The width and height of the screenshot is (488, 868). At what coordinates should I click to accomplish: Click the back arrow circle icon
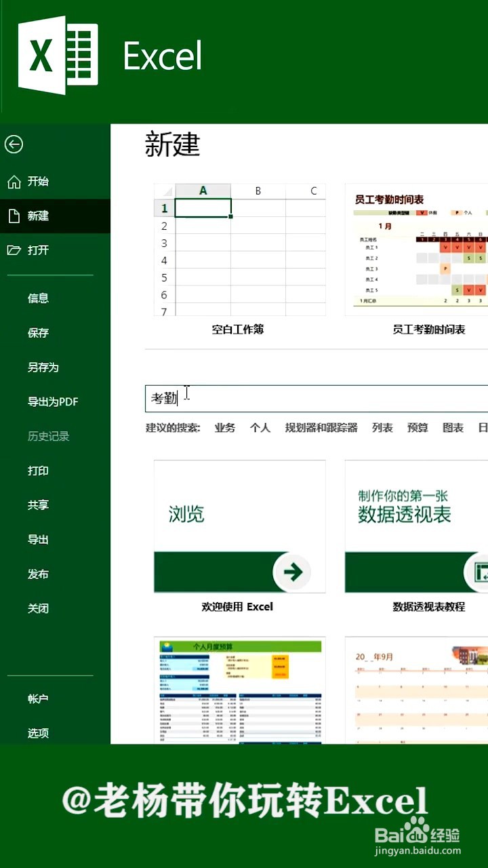click(14, 144)
